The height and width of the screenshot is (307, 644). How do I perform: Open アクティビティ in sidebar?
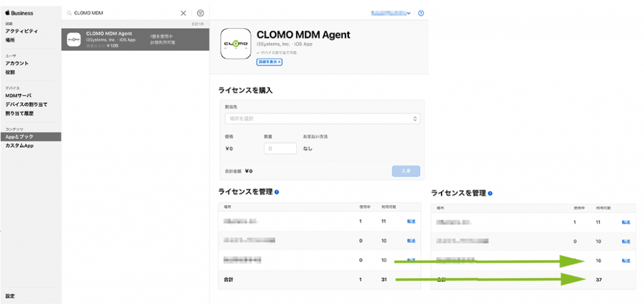(x=21, y=31)
